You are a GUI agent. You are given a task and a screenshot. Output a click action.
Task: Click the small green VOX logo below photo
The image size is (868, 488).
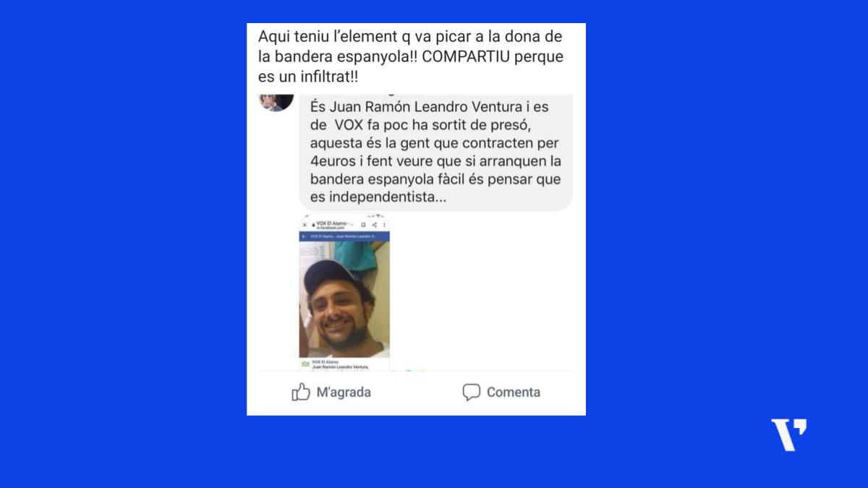click(305, 364)
